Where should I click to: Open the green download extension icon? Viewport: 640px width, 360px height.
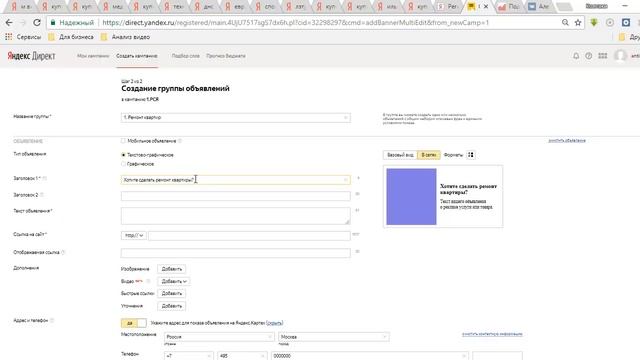594,23
